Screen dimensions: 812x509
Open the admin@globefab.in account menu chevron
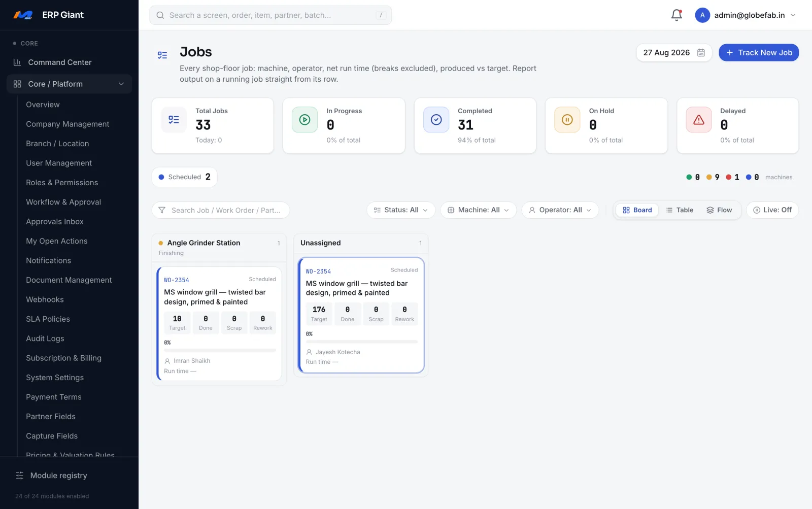pyautogui.click(x=793, y=15)
